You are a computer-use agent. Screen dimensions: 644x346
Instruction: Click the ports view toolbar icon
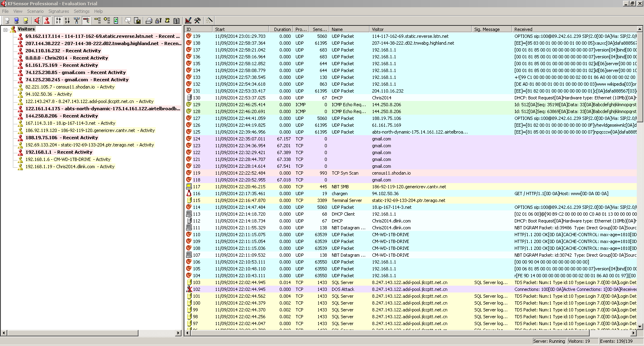coord(76,20)
